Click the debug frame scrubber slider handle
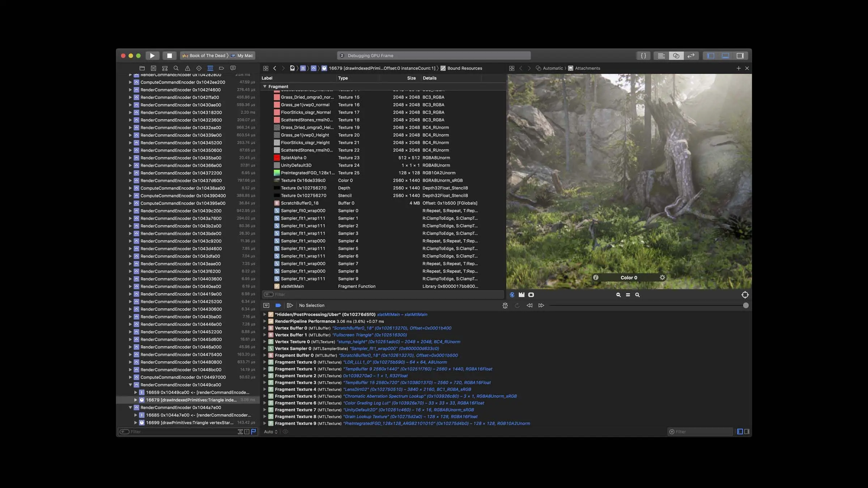The height and width of the screenshot is (488, 868). pyautogui.click(x=745, y=305)
